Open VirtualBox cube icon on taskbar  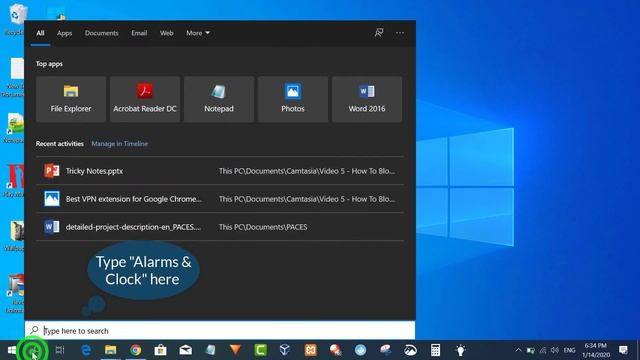coord(285,350)
